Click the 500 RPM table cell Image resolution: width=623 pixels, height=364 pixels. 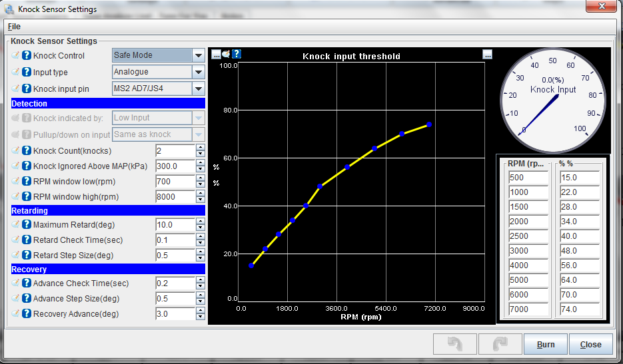click(527, 178)
